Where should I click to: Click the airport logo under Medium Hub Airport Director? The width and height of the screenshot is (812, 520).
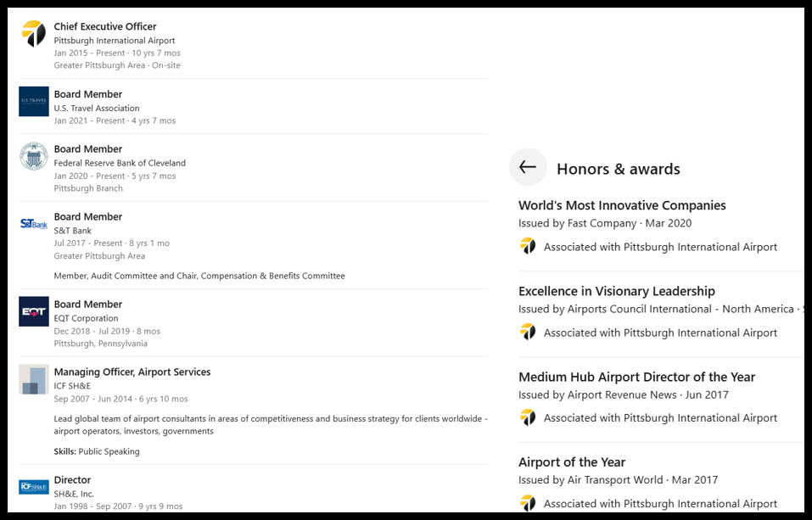[x=528, y=417]
